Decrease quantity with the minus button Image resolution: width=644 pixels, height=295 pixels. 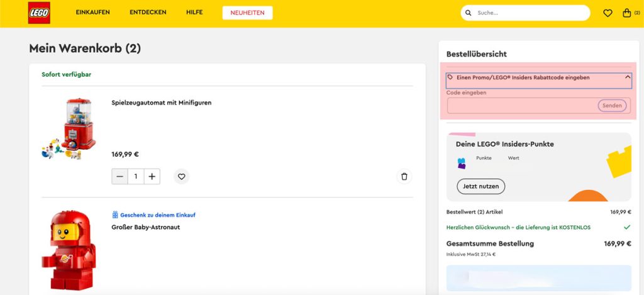(120, 177)
